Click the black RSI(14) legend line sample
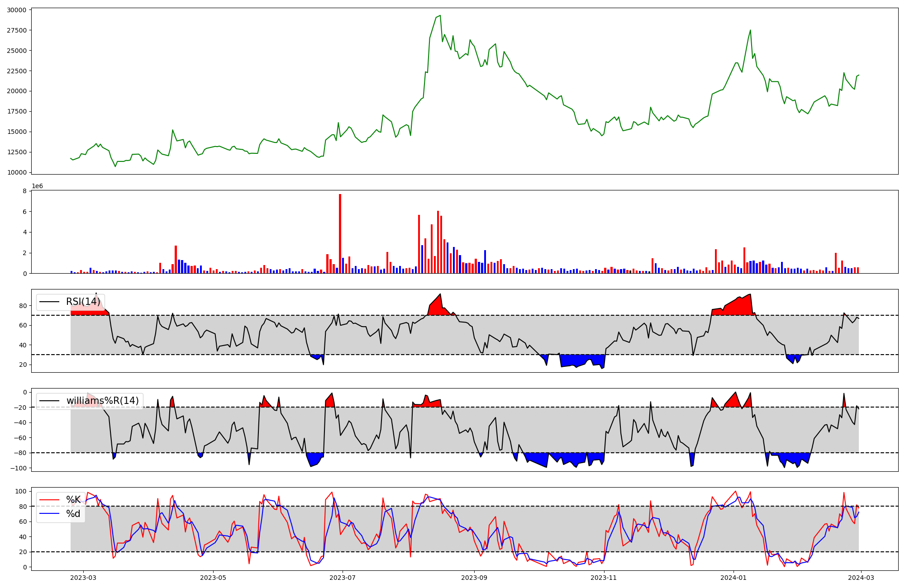The height and width of the screenshot is (588, 905). (x=49, y=302)
